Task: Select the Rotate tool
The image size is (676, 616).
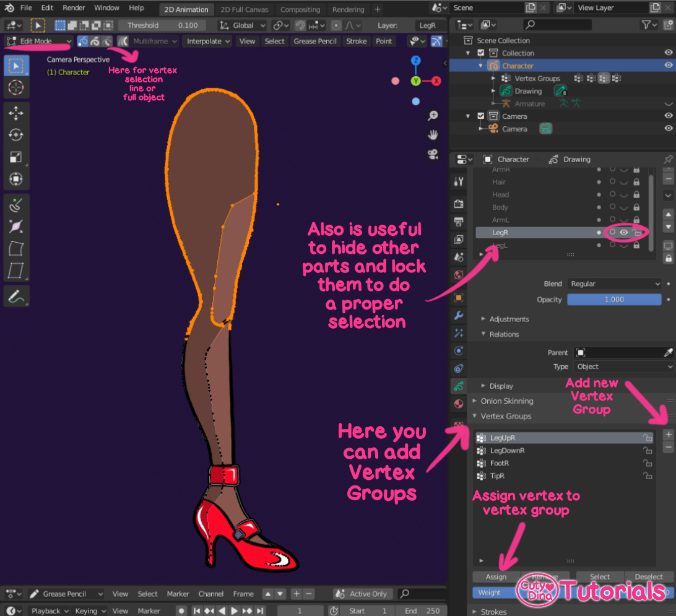Action: [16, 134]
